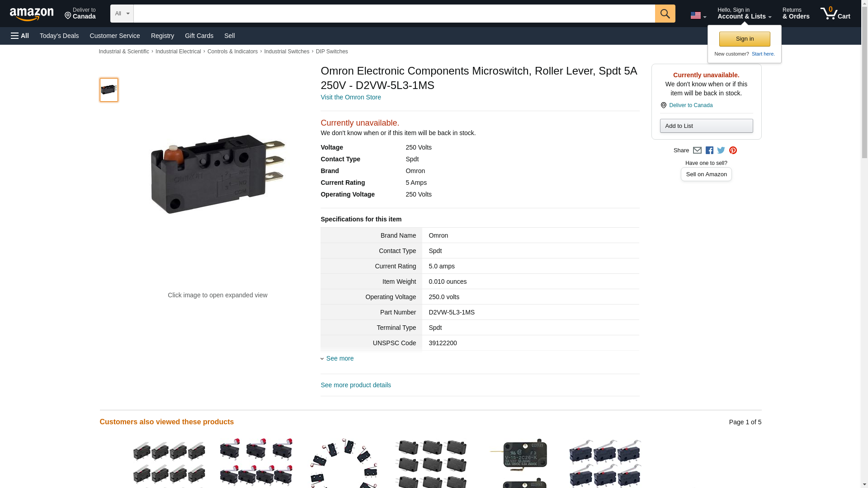Viewport: 868px width, 488px height.
Task: Click Add to List button
Action: click(x=706, y=126)
